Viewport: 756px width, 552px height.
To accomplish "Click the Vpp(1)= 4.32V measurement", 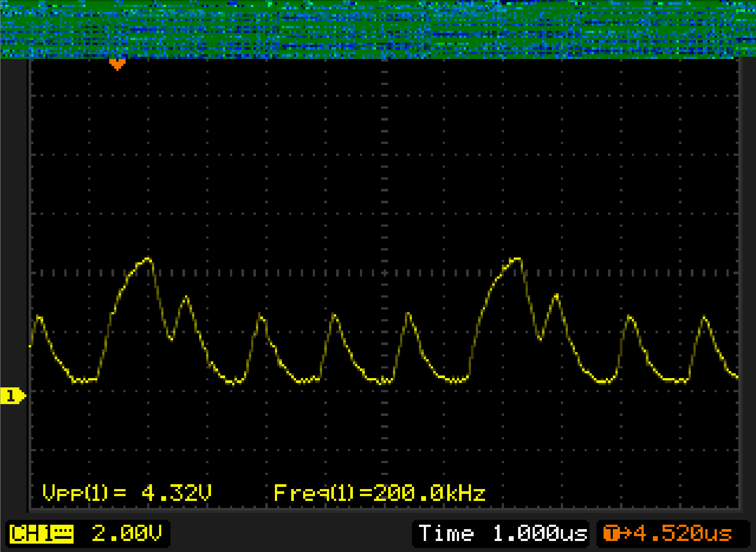I will pos(127,493).
